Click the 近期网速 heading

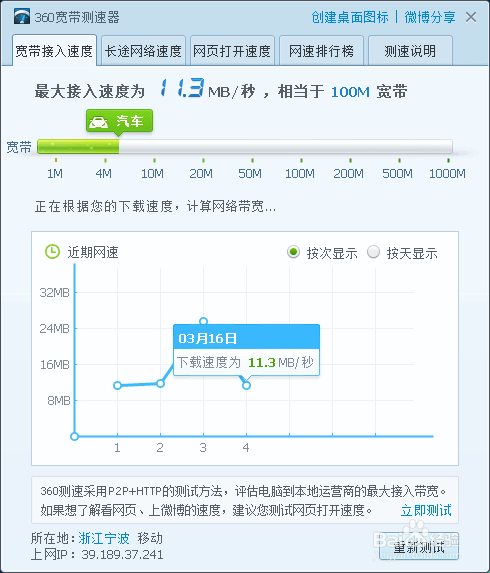pyautogui.click(x=93, y=253)
